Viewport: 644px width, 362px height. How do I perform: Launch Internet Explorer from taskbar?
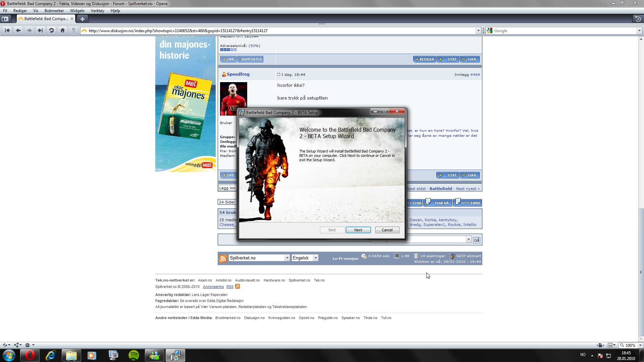51,355
